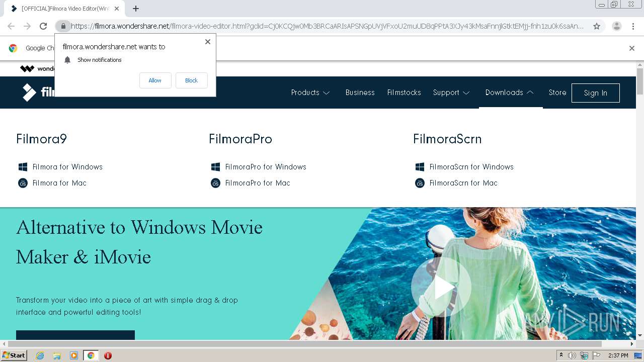Viewport: 644px width, 362px height.
Task: Open the Chrome profile avatar
Action: tap(616, 26)
